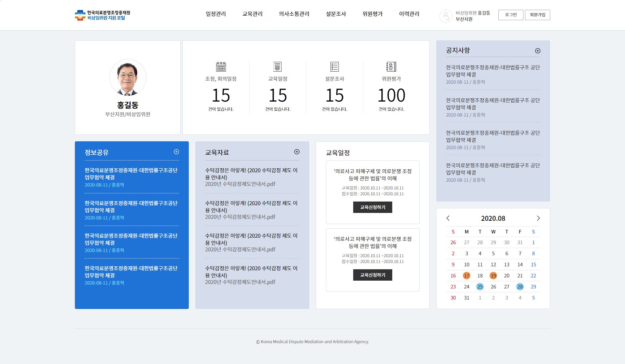This screenshot has height=364, width=625.
Task: Click the contact book icon above 위원평가
Action: pyautogui.click(x=391, y=67)
